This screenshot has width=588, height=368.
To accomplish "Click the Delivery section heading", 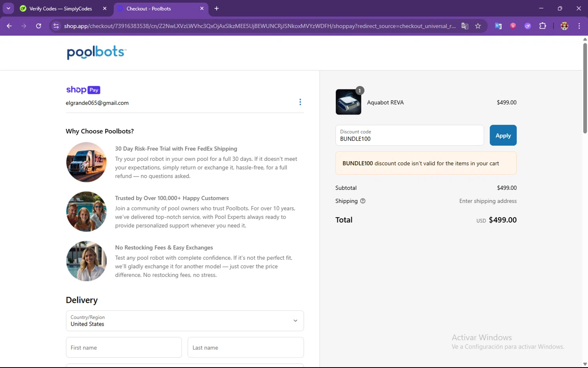I will [82, 300].
